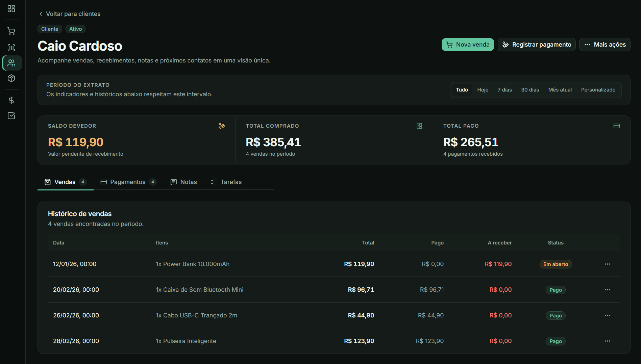Click the Total column header

pyautogui.click(x=368, y=243)
